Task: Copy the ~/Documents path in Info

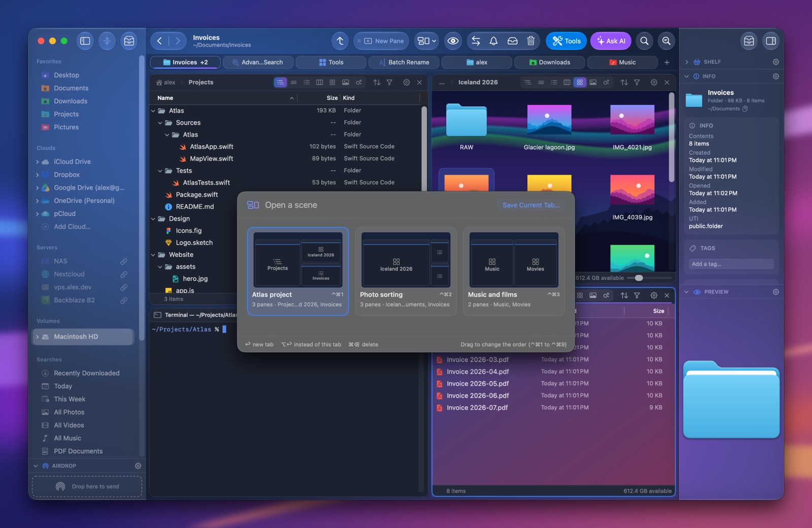Action: click(745, 109)
